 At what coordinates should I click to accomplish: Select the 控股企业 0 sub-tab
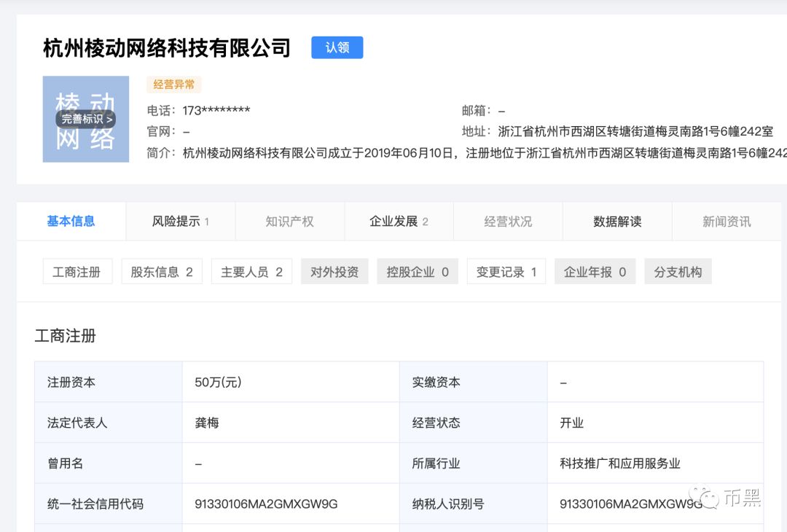(x=418, y=272)
